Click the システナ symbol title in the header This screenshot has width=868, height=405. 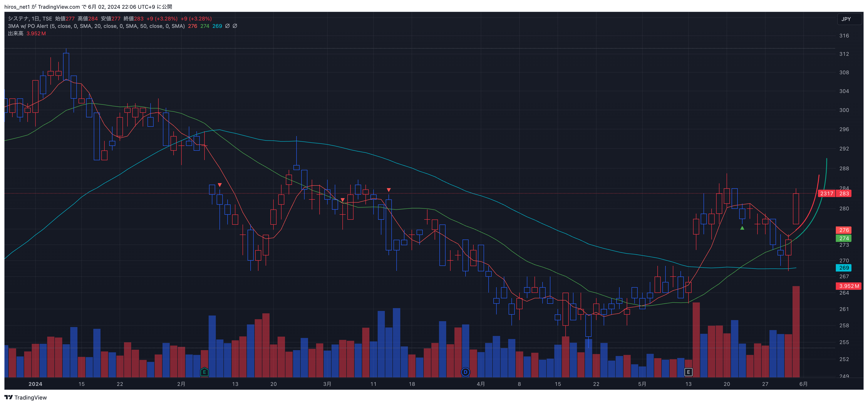pos(18,19)
